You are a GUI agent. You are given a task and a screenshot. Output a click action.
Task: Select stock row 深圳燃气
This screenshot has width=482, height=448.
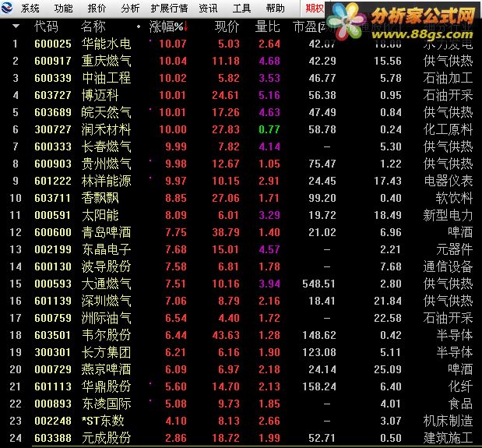tap(241, 301)
